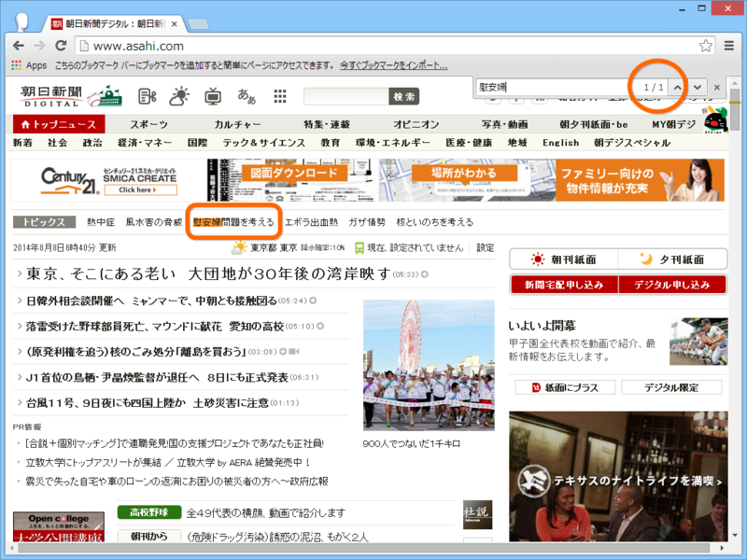Open the ガザ情勢 topic link
The height and width of the screenshot is (560, 747).
click(367, 222)
